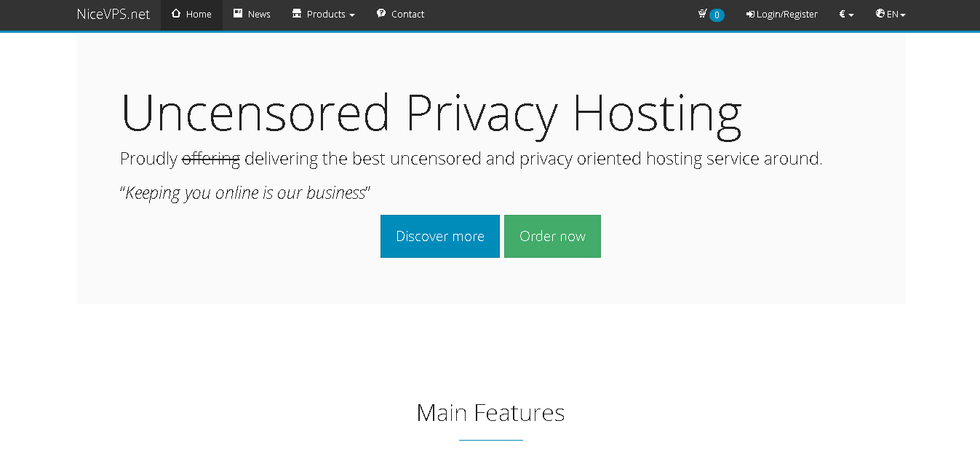Click the Order now button
Image resolution: width=980 pixels, height=453 pixels.
(x=552, y=236)
